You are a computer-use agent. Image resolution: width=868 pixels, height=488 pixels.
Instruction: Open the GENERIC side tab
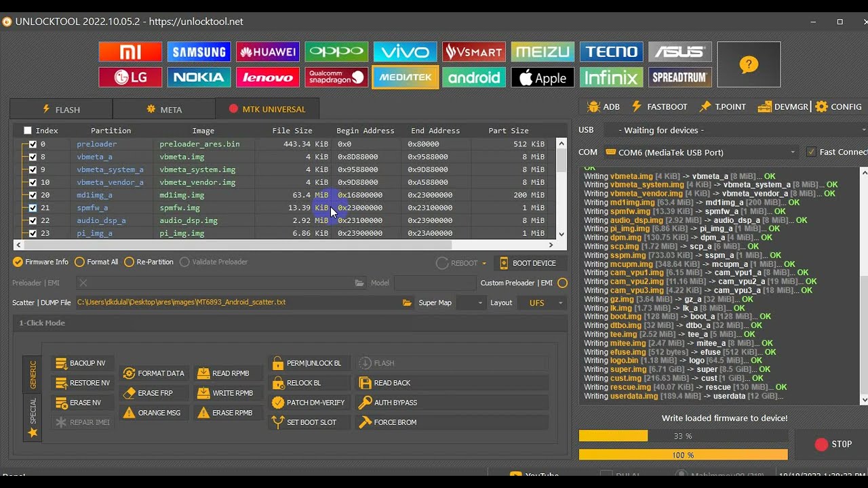pos(33,375)
